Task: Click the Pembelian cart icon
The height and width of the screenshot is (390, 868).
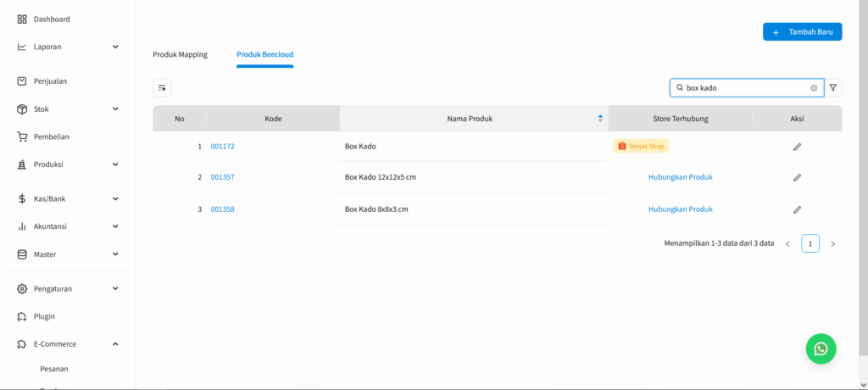Action: [22, 136]
